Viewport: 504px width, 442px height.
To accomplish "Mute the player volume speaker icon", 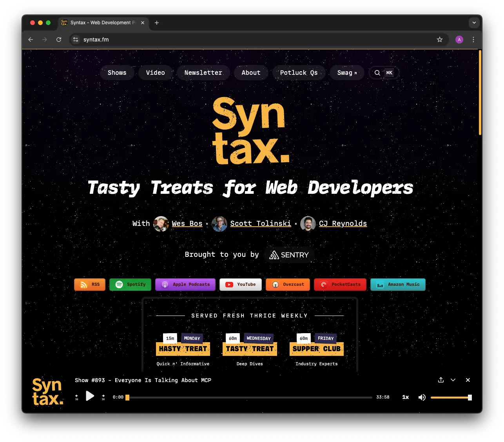I will click(422, 397).
